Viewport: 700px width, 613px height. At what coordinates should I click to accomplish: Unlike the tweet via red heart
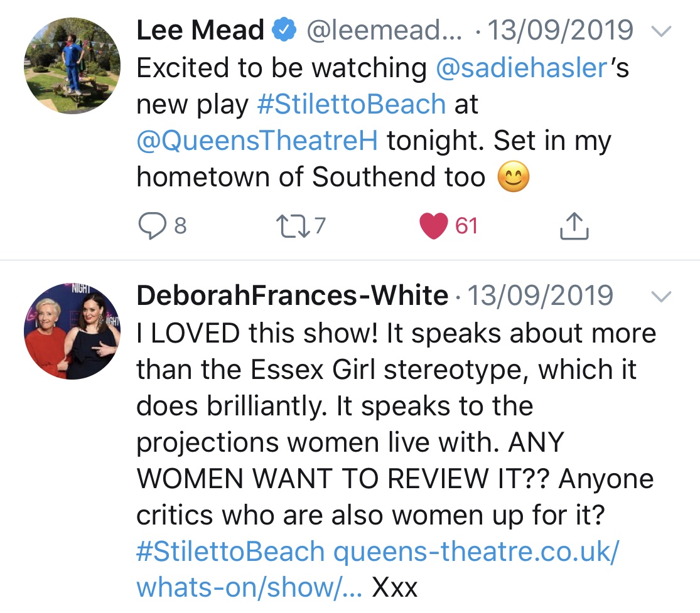pos(433,226)
